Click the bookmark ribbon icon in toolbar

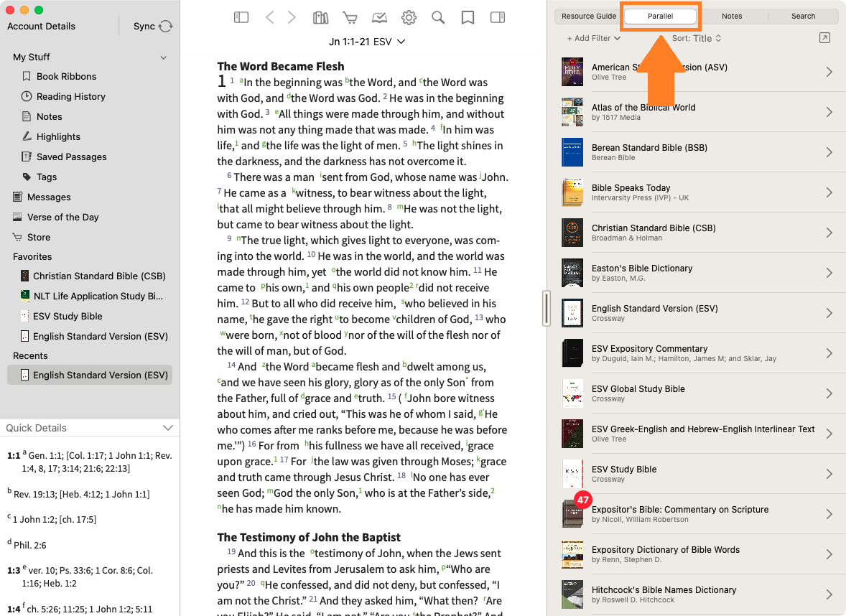pyautogui.click(x=468, y=17)
